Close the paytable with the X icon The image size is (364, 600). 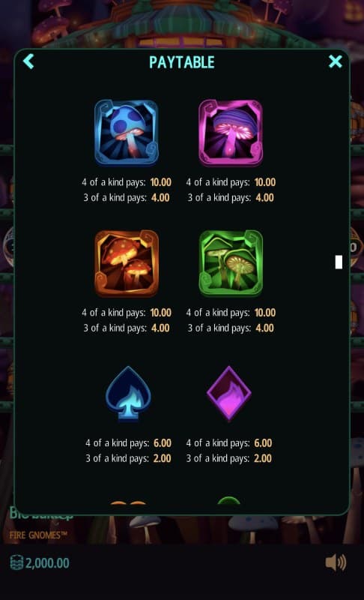tap(336, 61)
